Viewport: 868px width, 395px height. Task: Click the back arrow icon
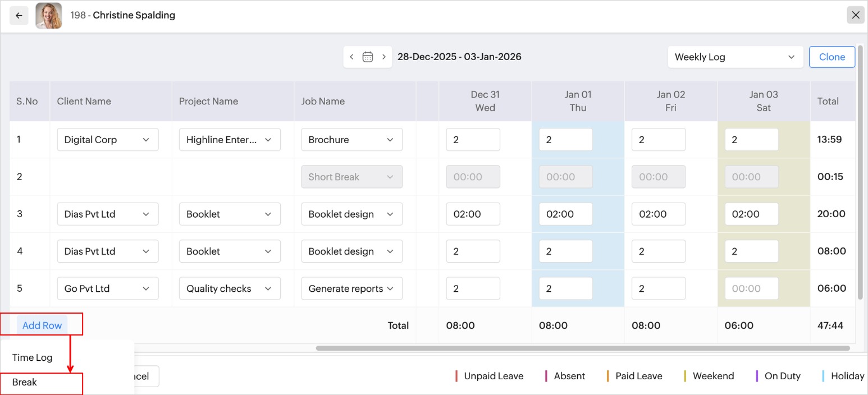coord(19,16)
